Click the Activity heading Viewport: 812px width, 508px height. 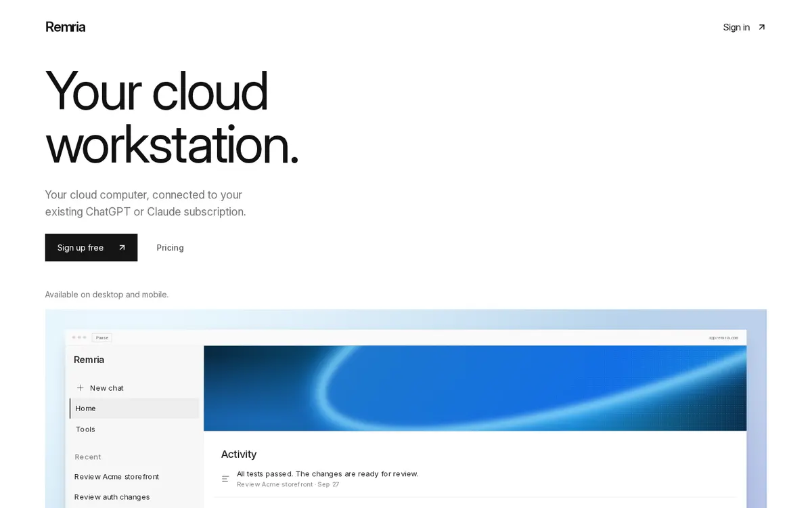[x=239, y=454]
